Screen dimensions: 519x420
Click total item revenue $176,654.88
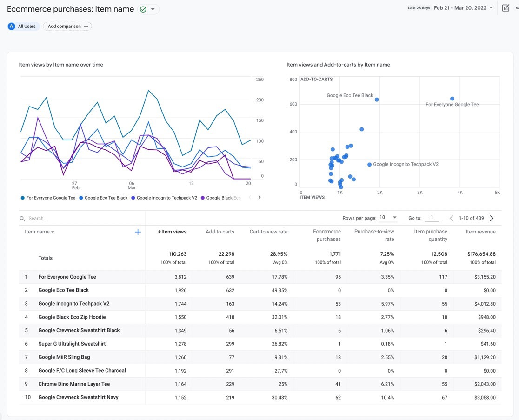point(482,254)
